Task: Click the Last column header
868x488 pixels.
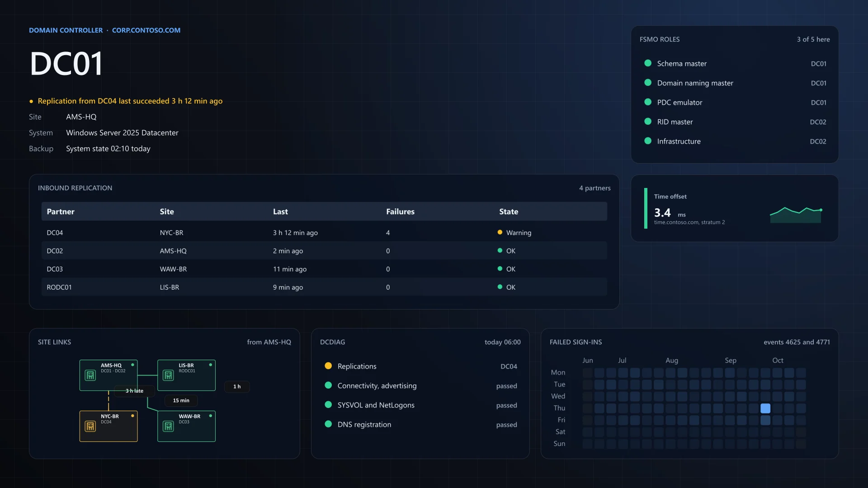Action: [280, 211]
